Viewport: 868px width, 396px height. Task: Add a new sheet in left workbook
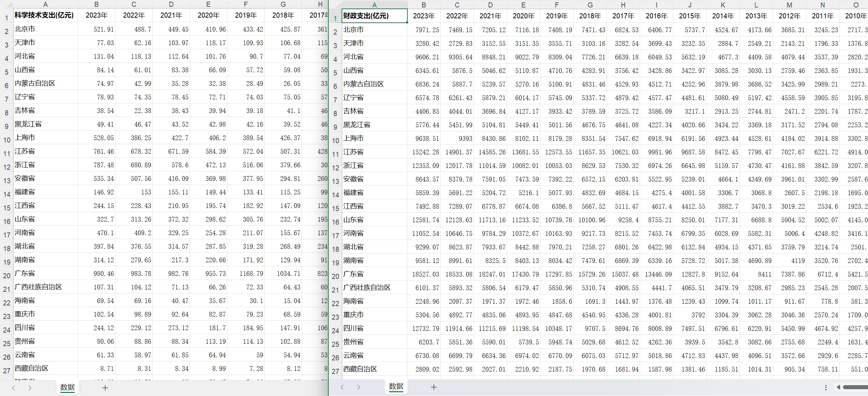105,388
